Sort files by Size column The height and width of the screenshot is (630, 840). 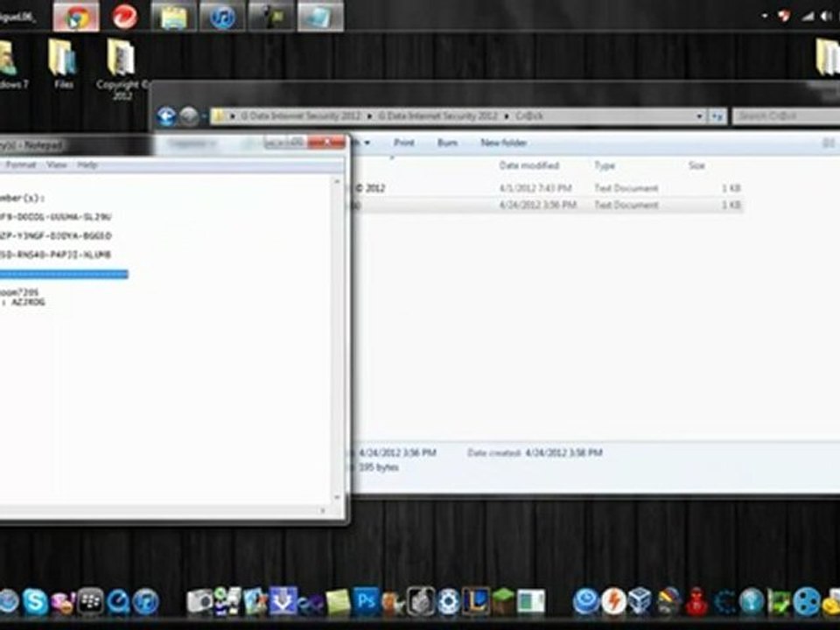point(696,165)
